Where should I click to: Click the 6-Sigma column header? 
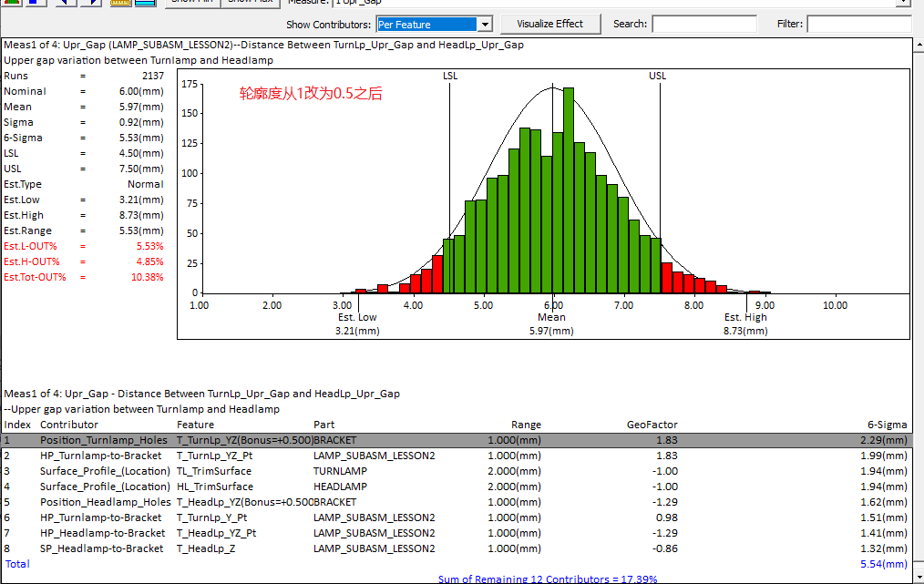tap(887, 425)
